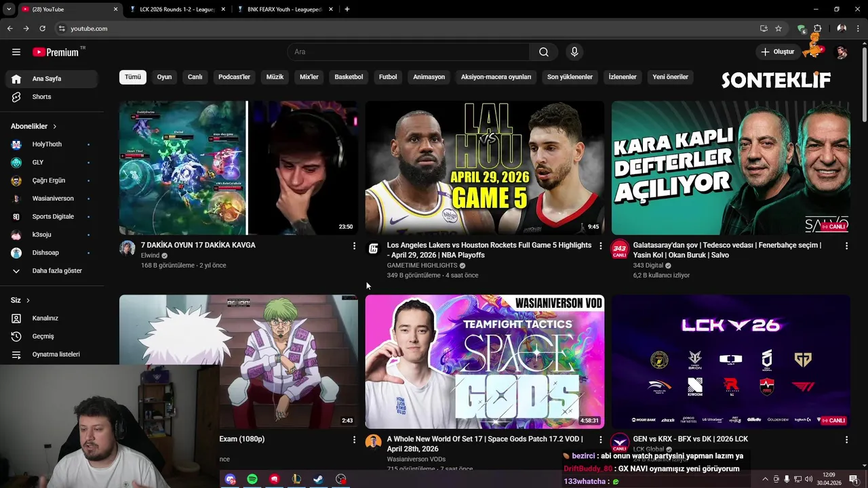Image resolution: width=868 pixels, height=488 pixels.
Task: Open the Los Angeles Lakers vs Houston Rockets title
Action: tap(489, 250)
